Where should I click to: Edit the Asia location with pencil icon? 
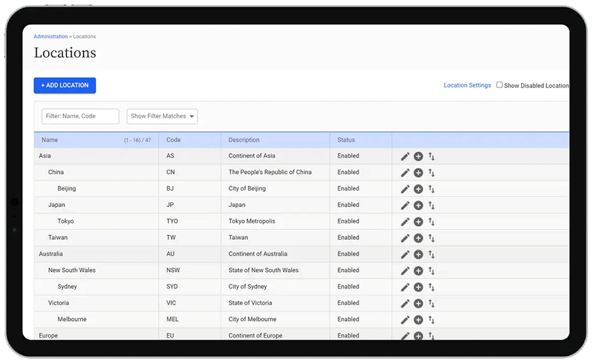(405, 156)
